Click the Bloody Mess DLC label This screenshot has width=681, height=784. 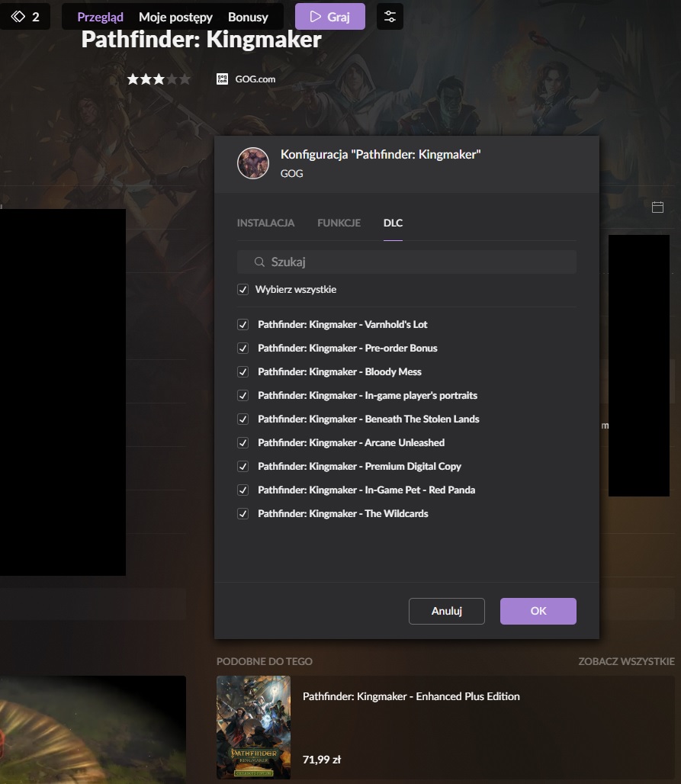339,372
